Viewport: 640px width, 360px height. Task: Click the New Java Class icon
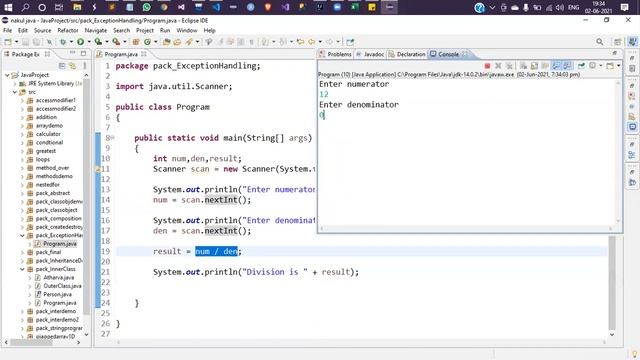pos(147,42)
